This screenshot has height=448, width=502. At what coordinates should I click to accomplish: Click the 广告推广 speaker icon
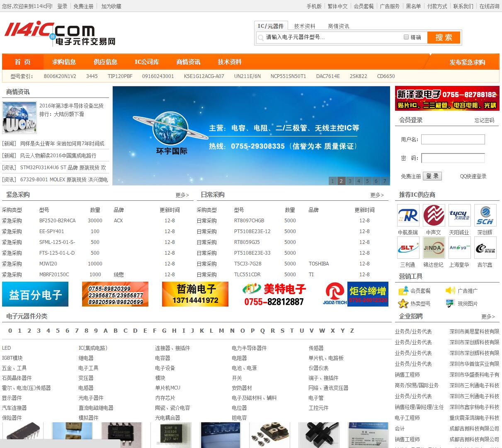pos(450,291)
